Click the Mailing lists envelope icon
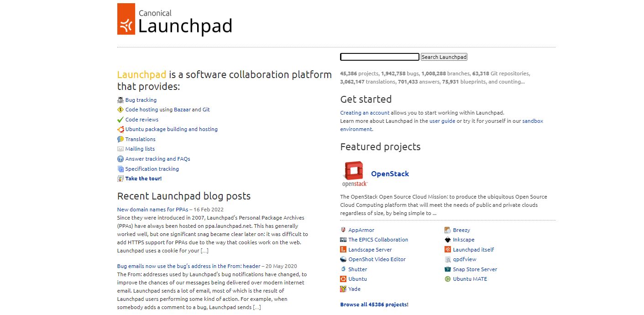This screenshot has height=315, width=644. (x=120, y=149)
